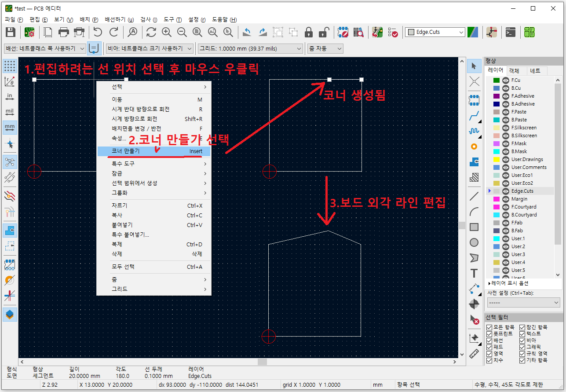This screenshot has height=392, width=566.
Task: Choose 이동 in context menu
Action: click(154, 99)
